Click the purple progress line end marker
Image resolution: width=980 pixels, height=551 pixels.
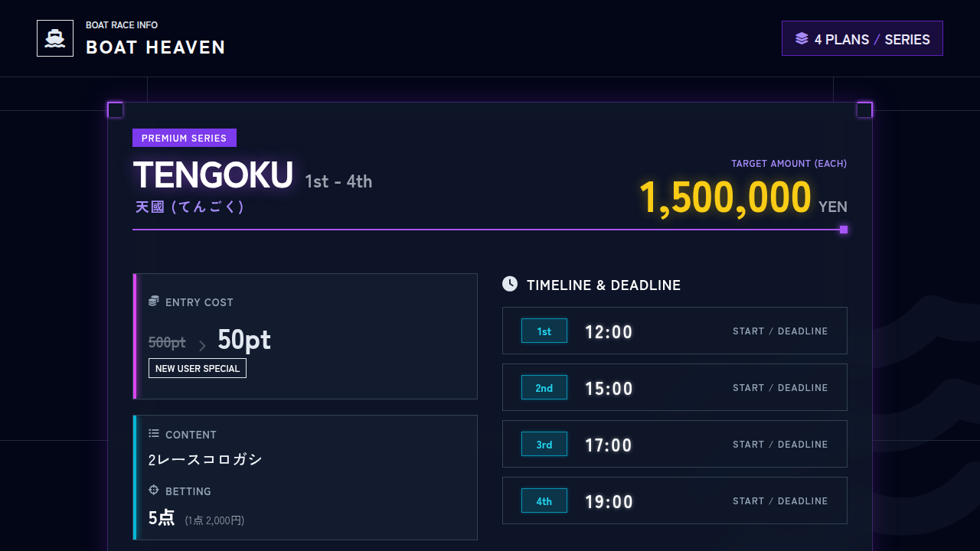click(844, 230)
